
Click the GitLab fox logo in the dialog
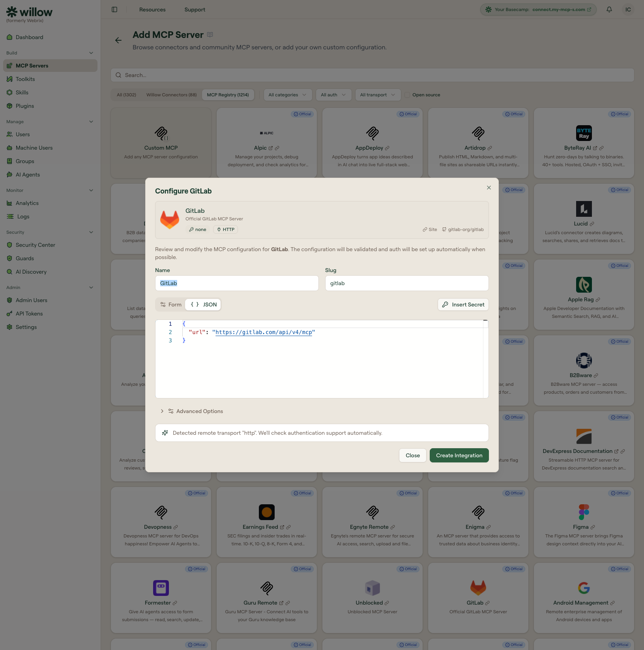coord(170,220)
